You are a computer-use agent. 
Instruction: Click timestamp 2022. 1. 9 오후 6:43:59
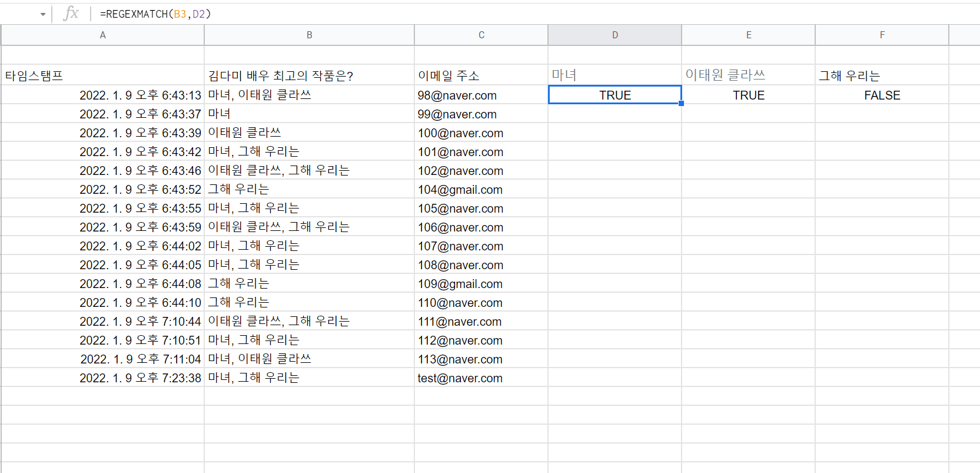point(102,227)
